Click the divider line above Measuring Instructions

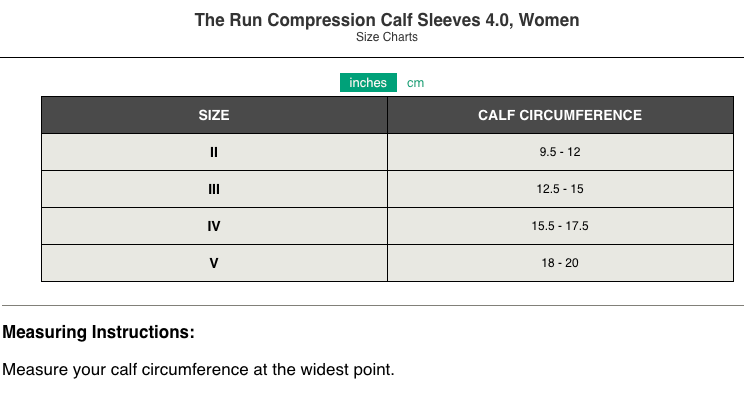[x=372, y=305]
